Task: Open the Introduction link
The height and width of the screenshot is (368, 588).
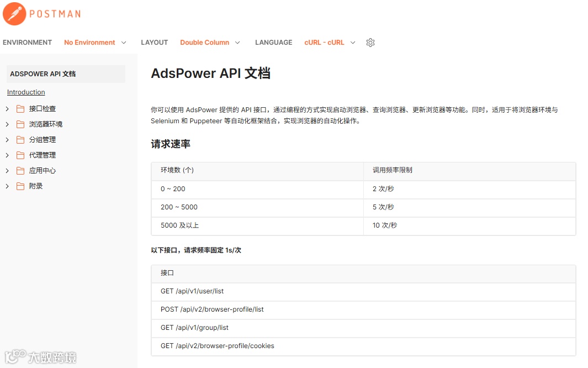Action: point(26,92)
